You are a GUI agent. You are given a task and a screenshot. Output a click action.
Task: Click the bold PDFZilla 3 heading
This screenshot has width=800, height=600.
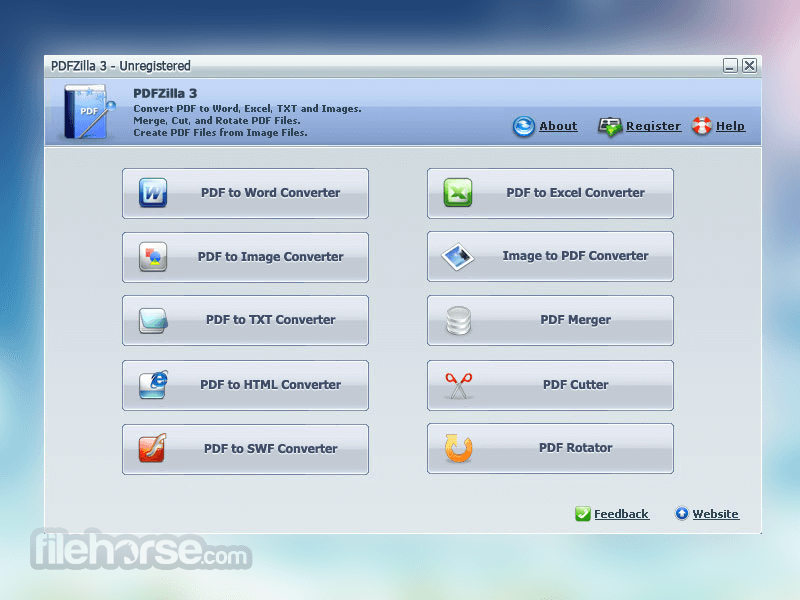(x=165, y=93)
